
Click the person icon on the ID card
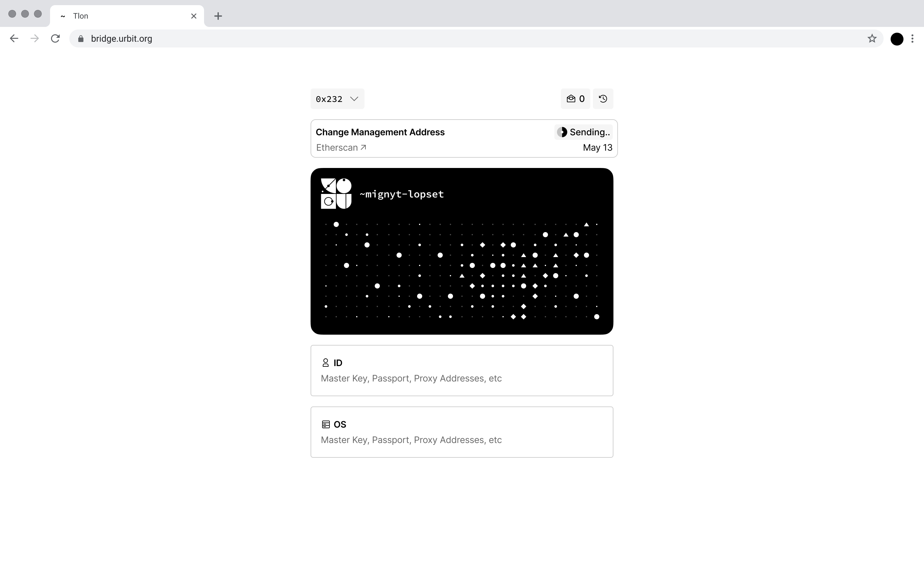click(x=325, y=362)
